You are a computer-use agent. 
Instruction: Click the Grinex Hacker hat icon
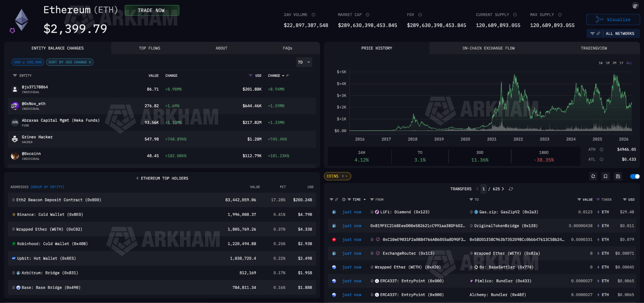(15, 139)
